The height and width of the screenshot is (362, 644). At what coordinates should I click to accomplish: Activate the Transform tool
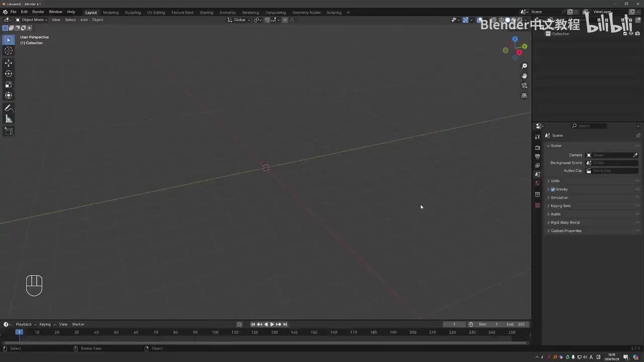(x=9, y=95)
